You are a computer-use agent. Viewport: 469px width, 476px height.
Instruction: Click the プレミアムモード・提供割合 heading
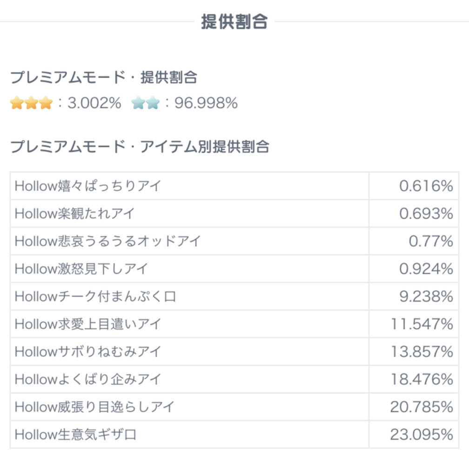(x=104, y=78)
